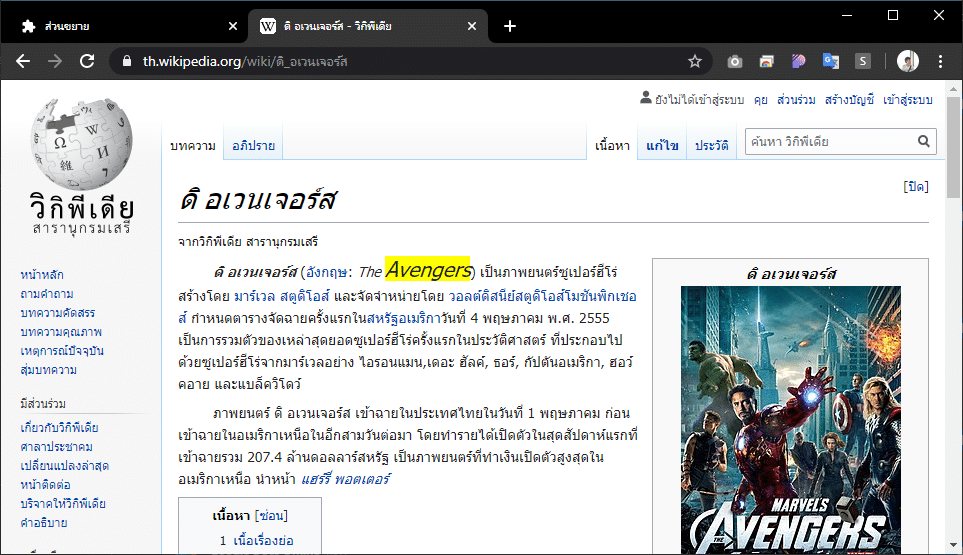Open the rainbow window extension icon
The height and width of the screenshot is (555, 963).
(766, 61)
